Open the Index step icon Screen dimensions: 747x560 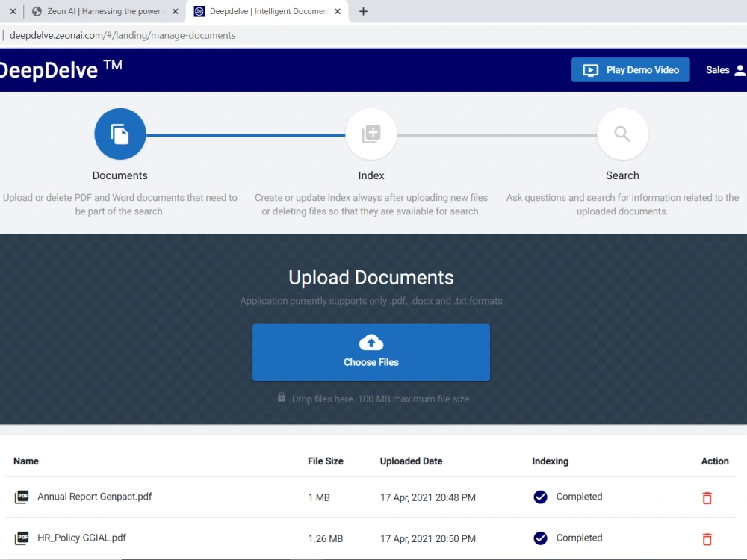coord(371,134)
